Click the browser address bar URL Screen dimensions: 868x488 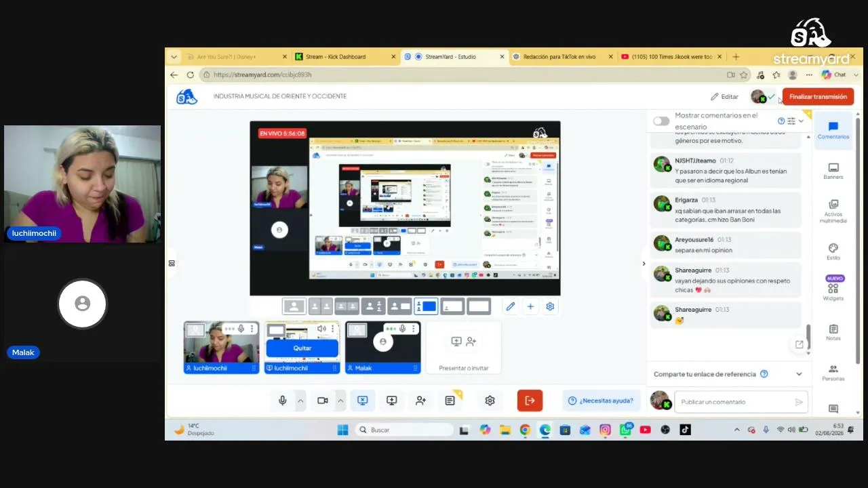262,75
